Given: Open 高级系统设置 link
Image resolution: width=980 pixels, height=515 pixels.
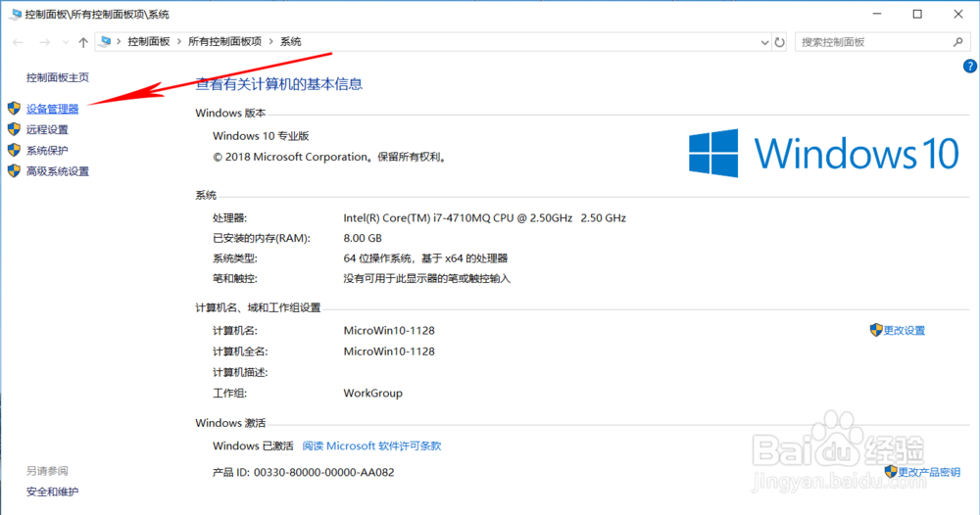Looking at the screenshot, I should [x=58, y=171].
